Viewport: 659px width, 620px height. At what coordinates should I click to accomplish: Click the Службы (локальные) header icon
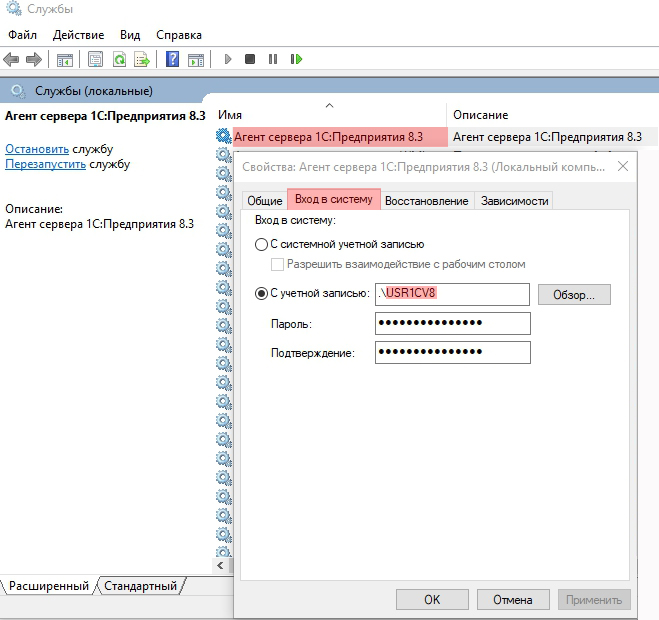(x=18, y=91)
